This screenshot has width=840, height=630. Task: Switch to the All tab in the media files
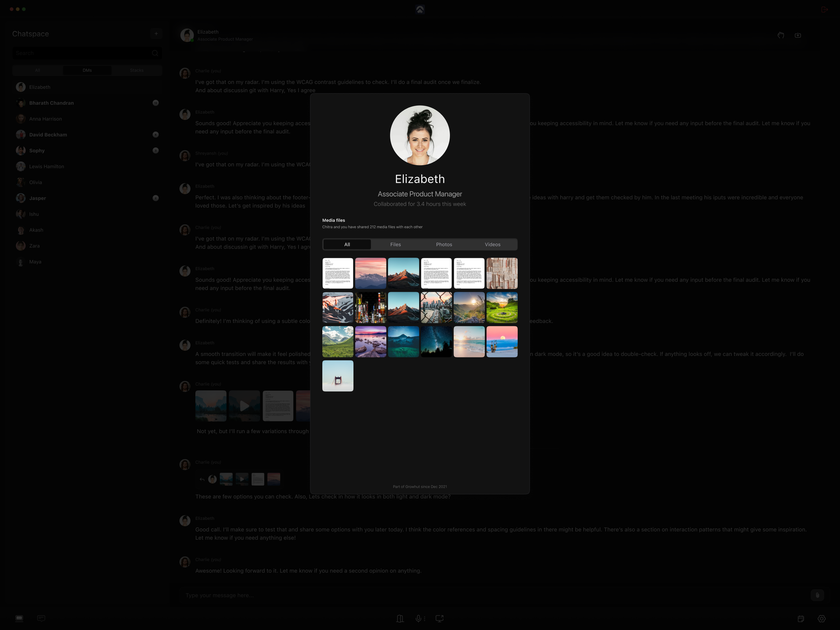point(347,244)
